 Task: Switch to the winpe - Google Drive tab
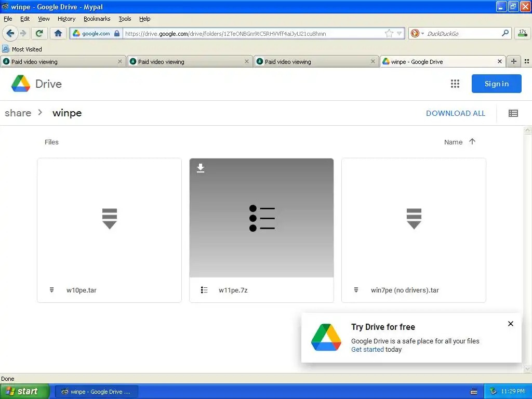[443, 61]
